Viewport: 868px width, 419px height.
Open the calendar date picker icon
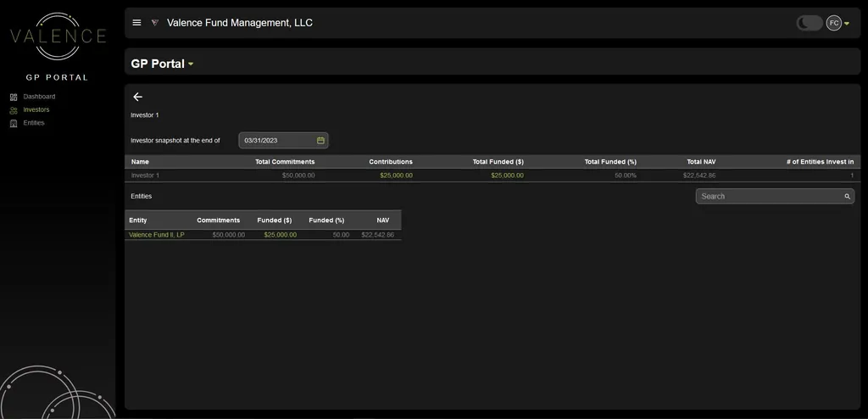click(320, 140)
